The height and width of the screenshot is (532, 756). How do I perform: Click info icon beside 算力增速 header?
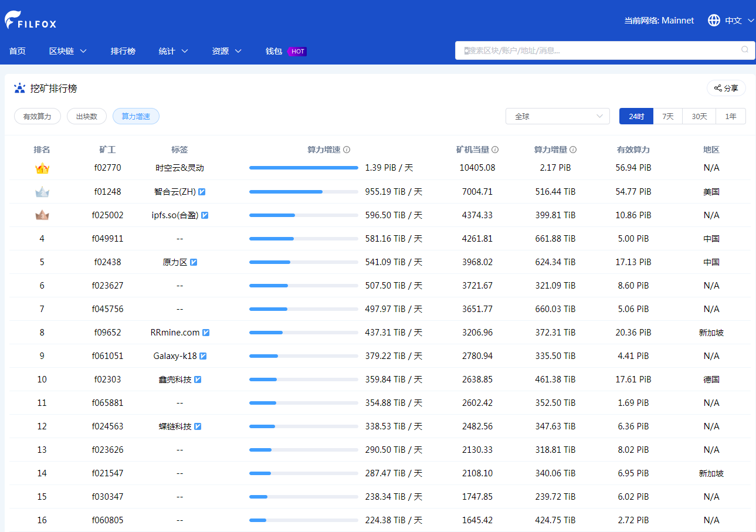point(347,150)
